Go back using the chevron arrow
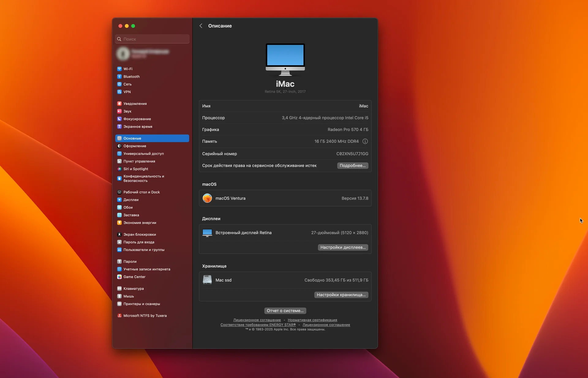Viewport: 588px width, 378px height. point(201,26)
